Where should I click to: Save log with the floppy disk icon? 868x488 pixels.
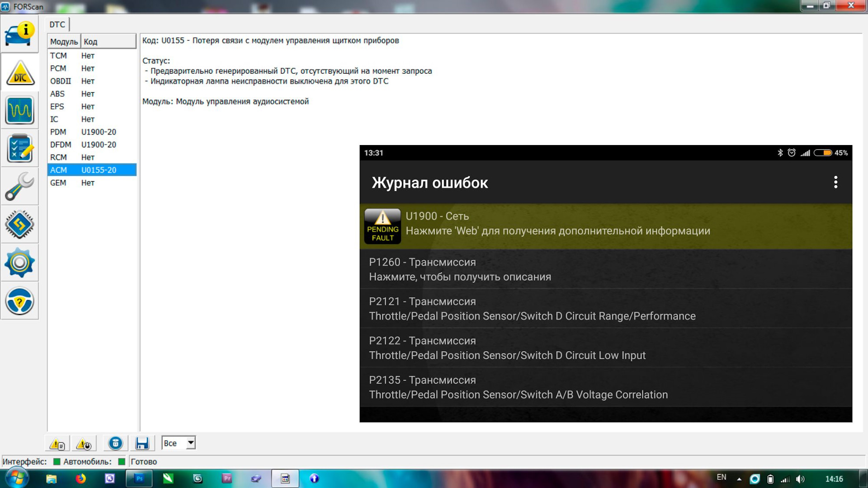(142, 443)
